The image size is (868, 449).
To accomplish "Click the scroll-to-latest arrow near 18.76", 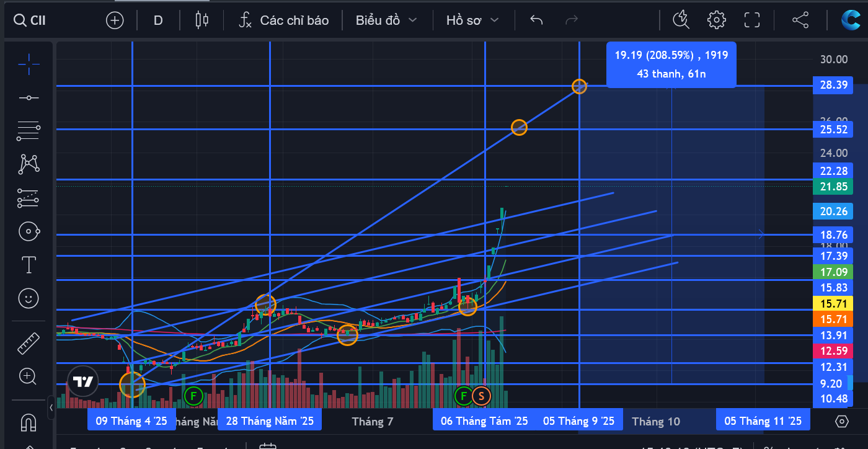I will [761, 234].
